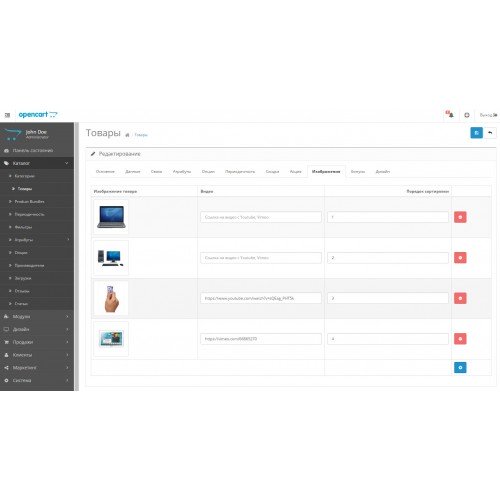The height and width of the screenshot is (500, 500).
Task: Focus the YouTube URL video field
Action: coord(261,298)
